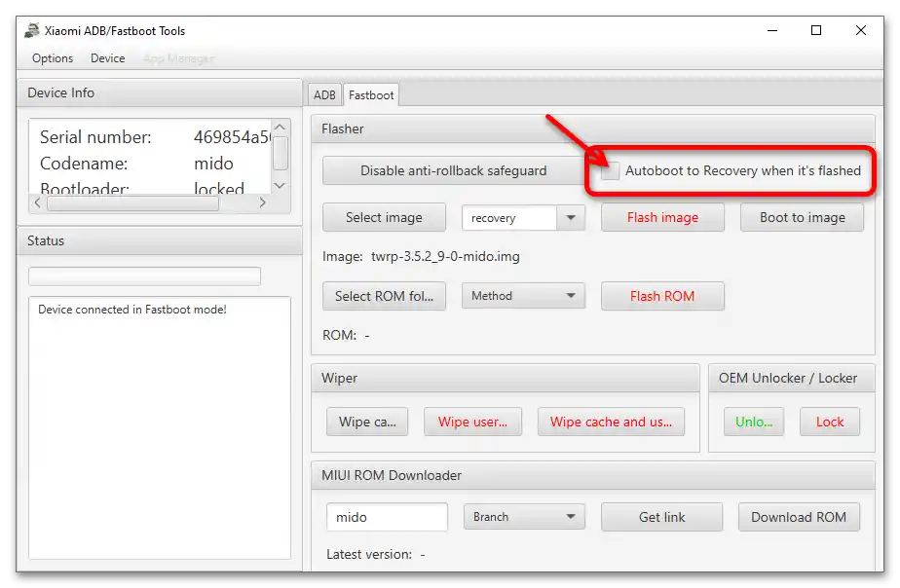Click the Flasher section header
The width and height of the screenshot is (900, 588).
click(593, 129)
